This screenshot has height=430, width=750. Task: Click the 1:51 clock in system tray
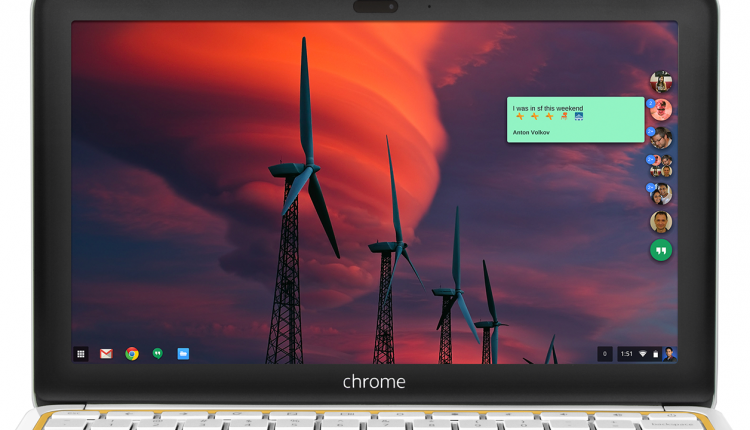[627, 354]
